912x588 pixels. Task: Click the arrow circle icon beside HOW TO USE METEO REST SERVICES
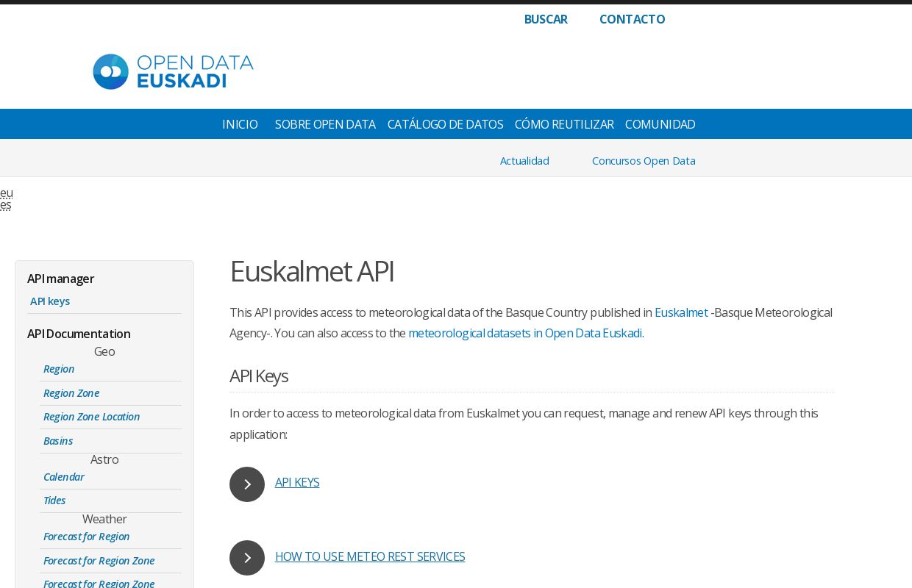[247, 558]
